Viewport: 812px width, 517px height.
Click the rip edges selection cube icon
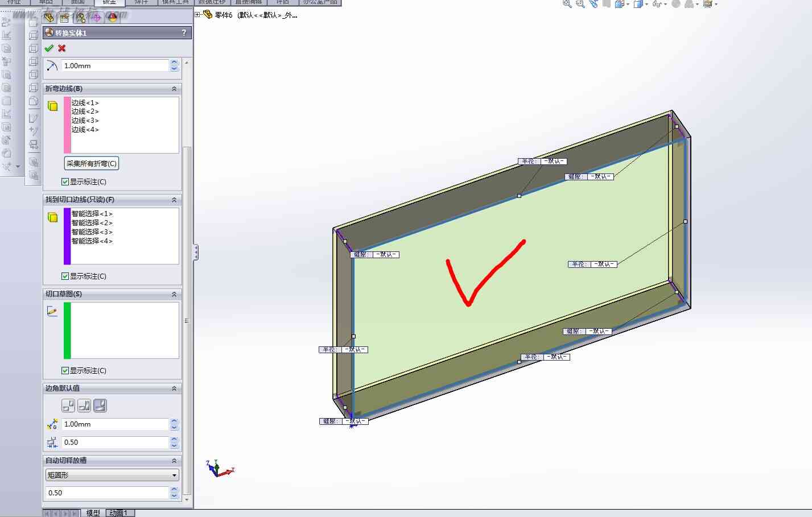pyautogui.click(x=52, y=217)
